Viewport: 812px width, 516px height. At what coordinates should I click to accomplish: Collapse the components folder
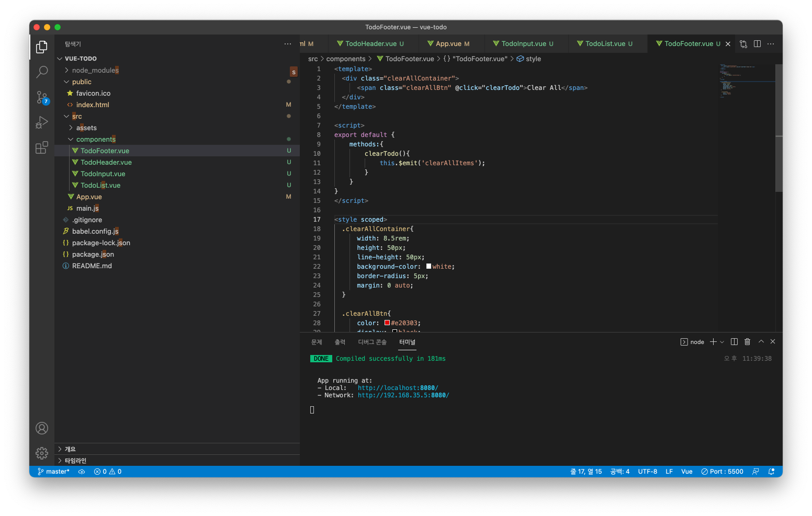tap(177, 139)
